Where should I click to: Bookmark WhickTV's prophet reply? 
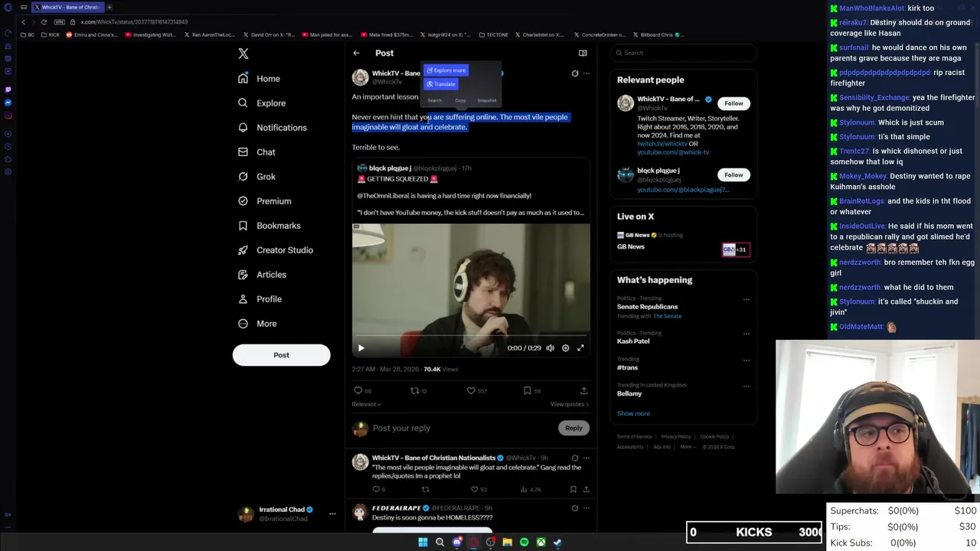coord(573,490)
